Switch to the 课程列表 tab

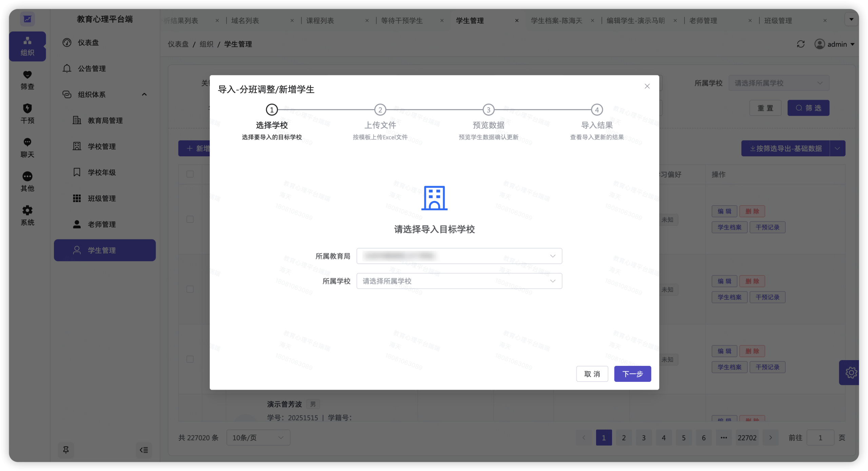pyautogui.click(x=320, y=21)
